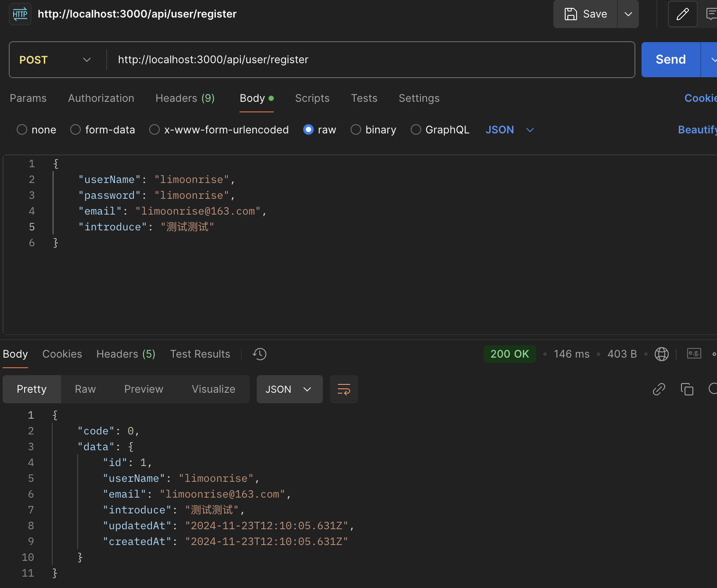717x588 pixels.
Task: Click the pencil edit icon
Action: point(682,14)
